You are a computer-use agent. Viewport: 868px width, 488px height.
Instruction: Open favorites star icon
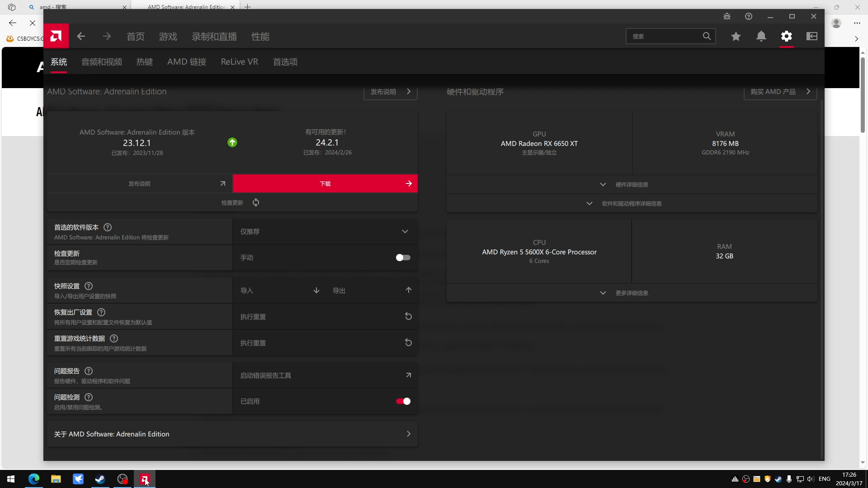tap(736, 36)
